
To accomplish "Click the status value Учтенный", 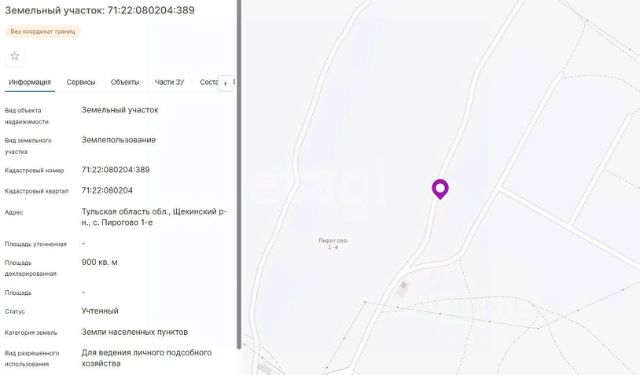I will [100, 311].
